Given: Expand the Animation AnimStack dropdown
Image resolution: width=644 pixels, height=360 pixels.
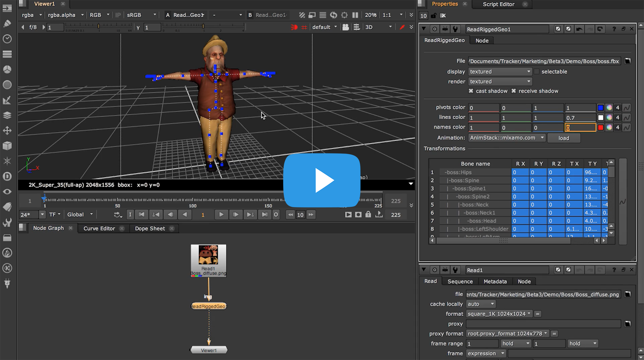Looking at the screenshot, I should tap(506, 138).
